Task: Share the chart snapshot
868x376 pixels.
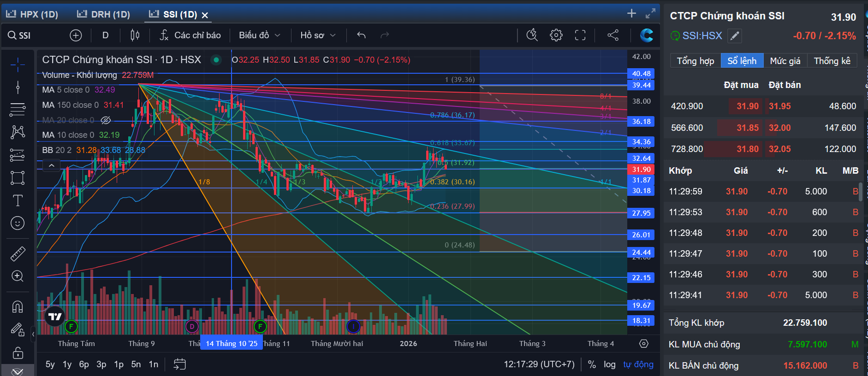Action: (x=613, y=35)
